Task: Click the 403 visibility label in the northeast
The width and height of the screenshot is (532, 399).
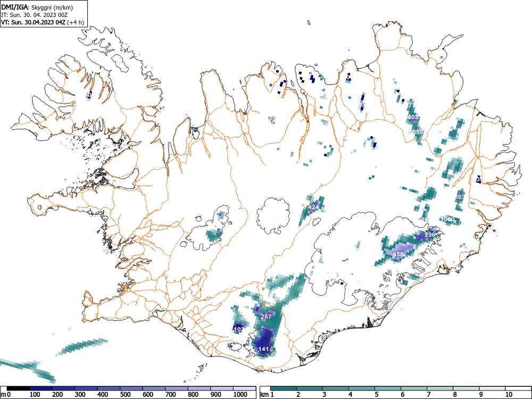Action: tap(413, 118)
